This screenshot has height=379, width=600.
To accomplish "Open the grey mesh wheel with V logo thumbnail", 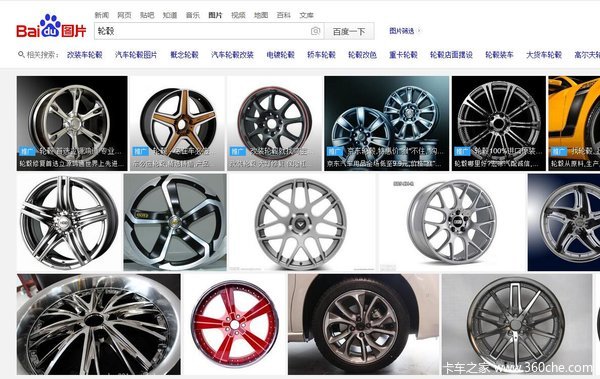I will tap(302, 222).
